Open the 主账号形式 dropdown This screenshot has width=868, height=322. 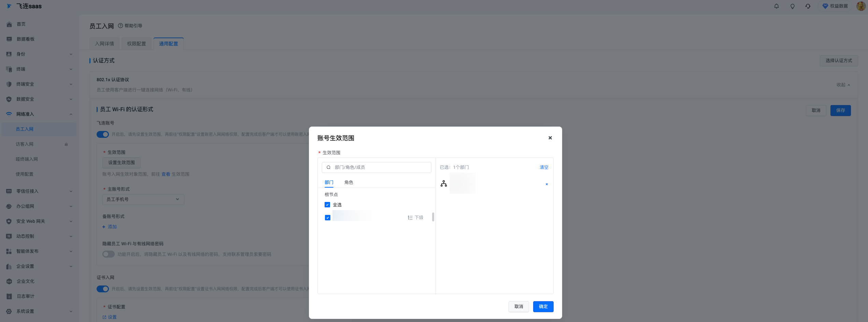point(143,200)
